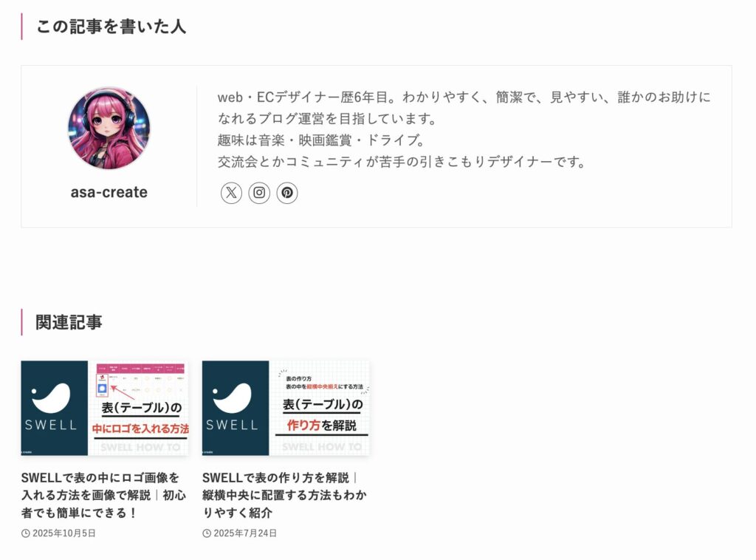Open the asa-create author name link
756x560 pixels.
(x=109, y=192)
